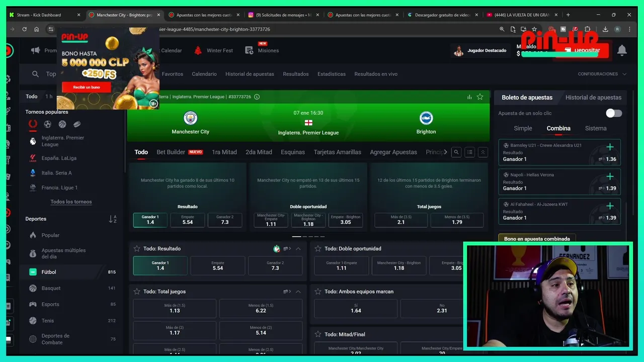644x362 pixels.
Task: Select Sí 1.64 in Ambos equipos marcan
Action: tap(356, 308)
